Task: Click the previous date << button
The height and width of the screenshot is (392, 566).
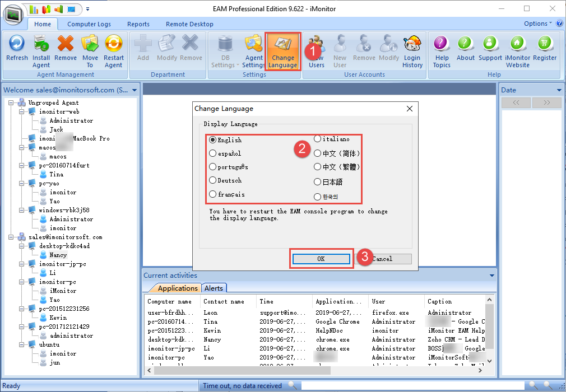Action: [x=516, y=102]
